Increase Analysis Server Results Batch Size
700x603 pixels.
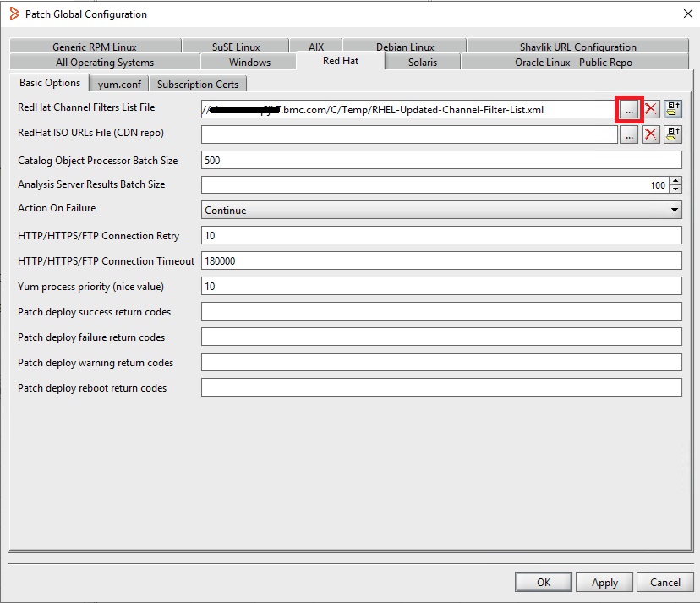[675, 181]
